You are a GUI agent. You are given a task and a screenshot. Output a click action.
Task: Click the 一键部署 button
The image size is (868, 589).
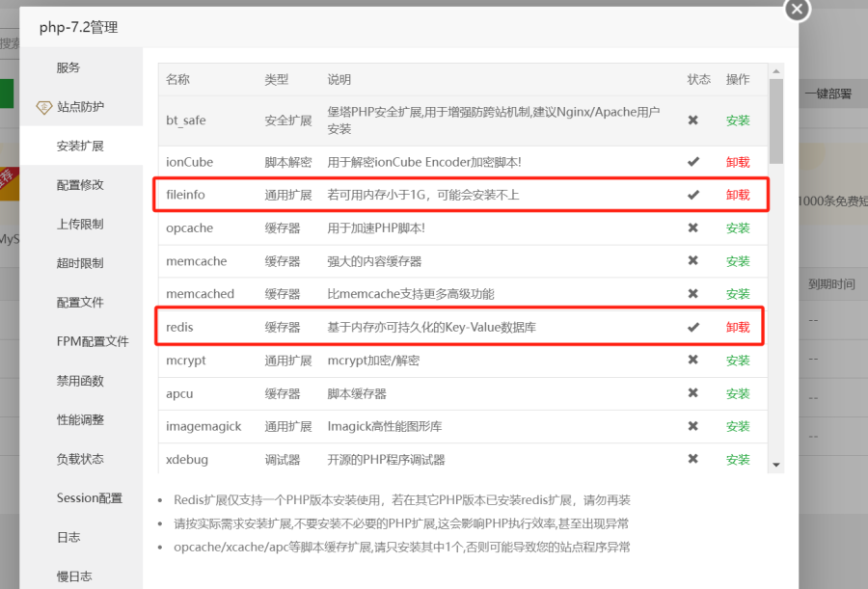click(x=827, y=93)
